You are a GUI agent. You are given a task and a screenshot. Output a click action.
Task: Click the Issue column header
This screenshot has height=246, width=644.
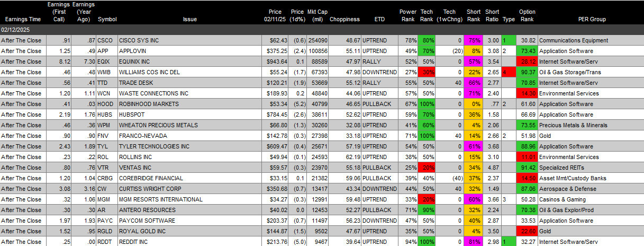point(189,19)
